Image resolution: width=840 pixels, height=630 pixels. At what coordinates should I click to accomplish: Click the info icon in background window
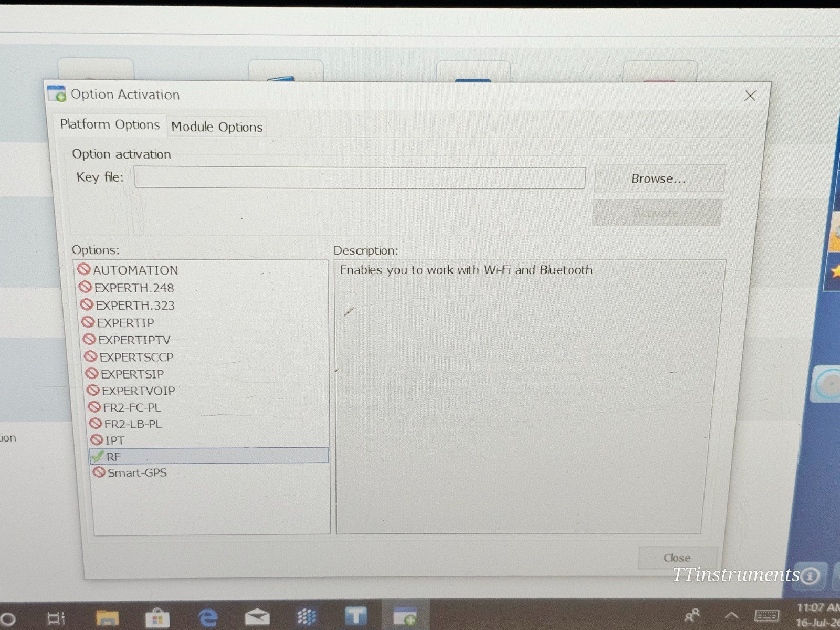(x=810, y=575)
